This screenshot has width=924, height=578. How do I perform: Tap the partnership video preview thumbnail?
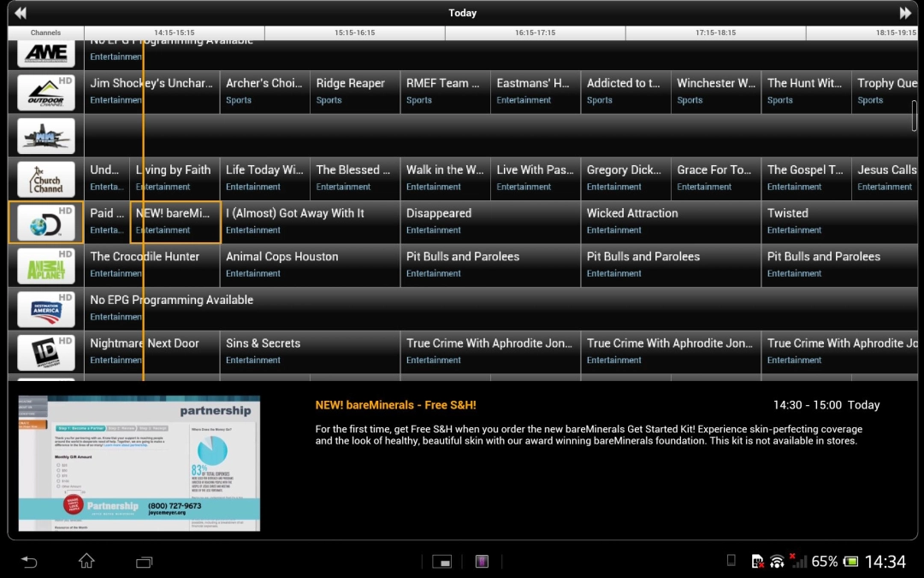coord(139,463)
